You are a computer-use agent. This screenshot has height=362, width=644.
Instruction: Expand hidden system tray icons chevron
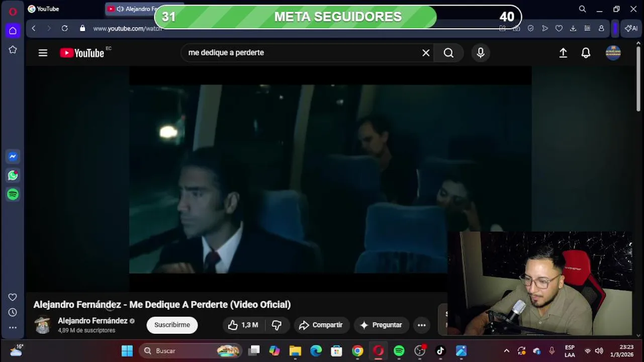point(507,351)
